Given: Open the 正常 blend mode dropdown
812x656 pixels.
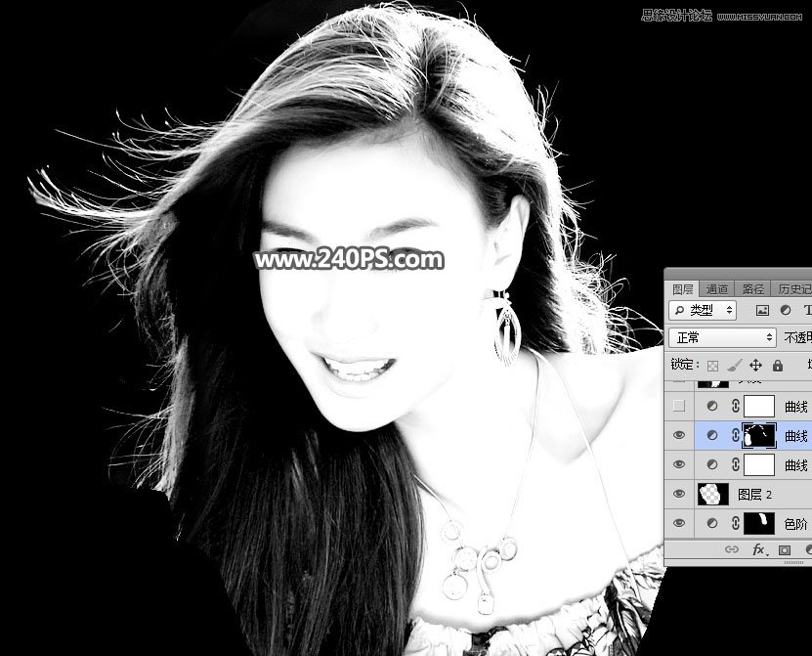Looking at the screenshot, I should tap(723, 337).
